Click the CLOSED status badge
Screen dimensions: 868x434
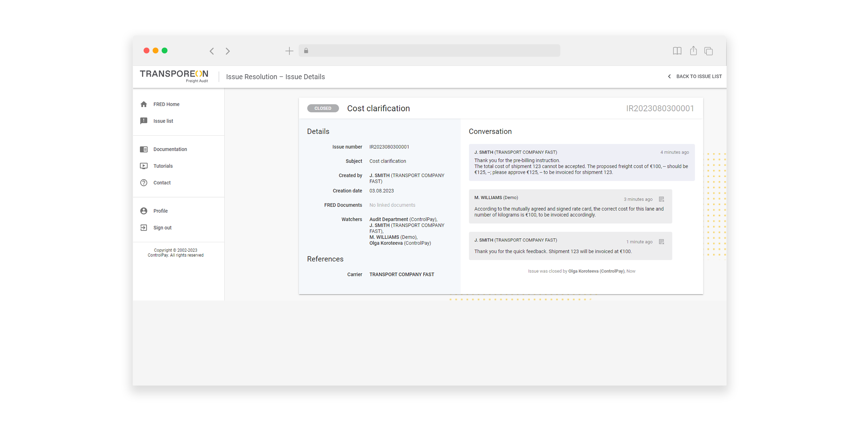(323, 108)
